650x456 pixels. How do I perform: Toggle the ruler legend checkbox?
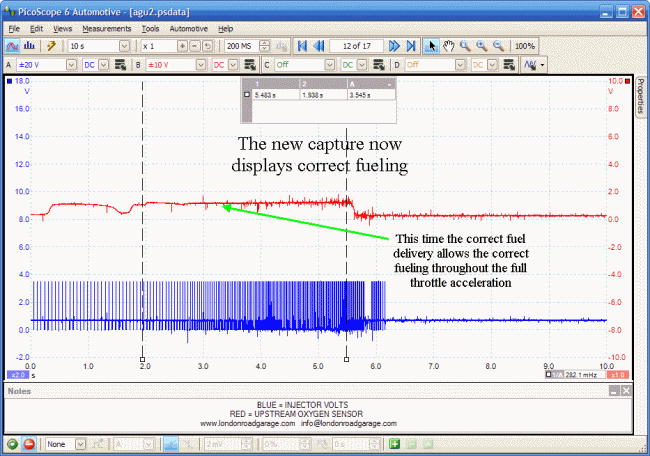pos(248,95)
